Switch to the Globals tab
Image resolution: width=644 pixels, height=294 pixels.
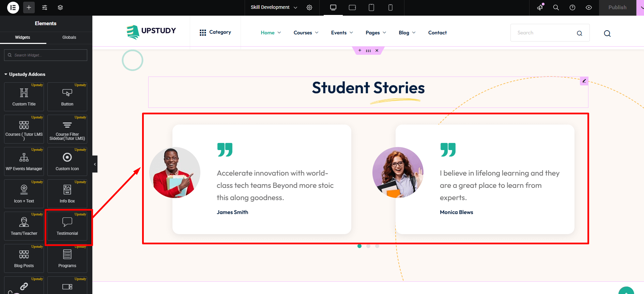point(69,37)
